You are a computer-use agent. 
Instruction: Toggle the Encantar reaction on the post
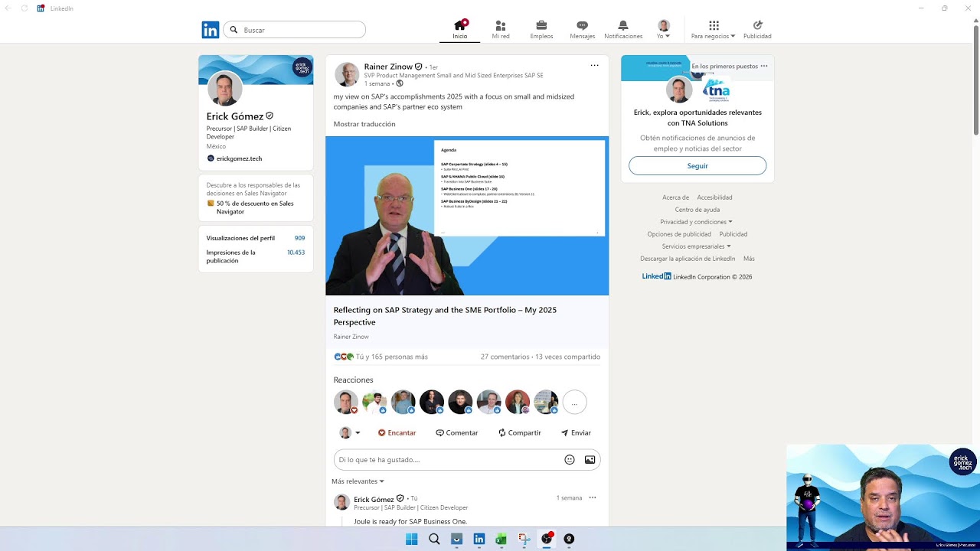(x=397, y=433)
